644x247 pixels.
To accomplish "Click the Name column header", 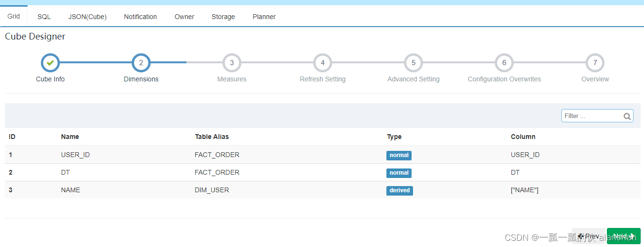I will 70,137.
